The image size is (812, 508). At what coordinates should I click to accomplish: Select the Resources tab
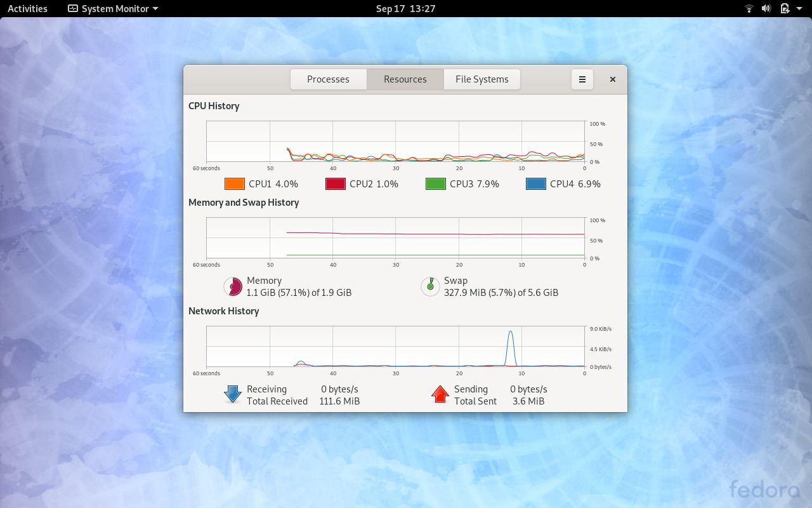[x=405, y=79]
